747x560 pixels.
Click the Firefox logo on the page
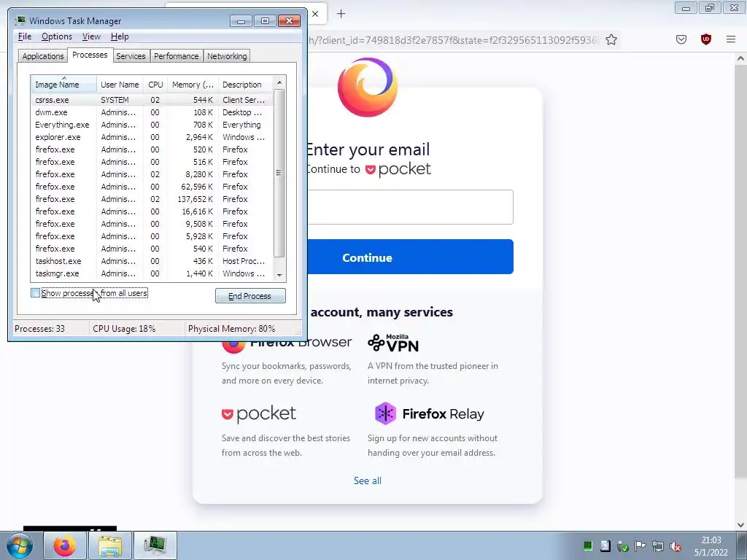click(x=368, y=87)
